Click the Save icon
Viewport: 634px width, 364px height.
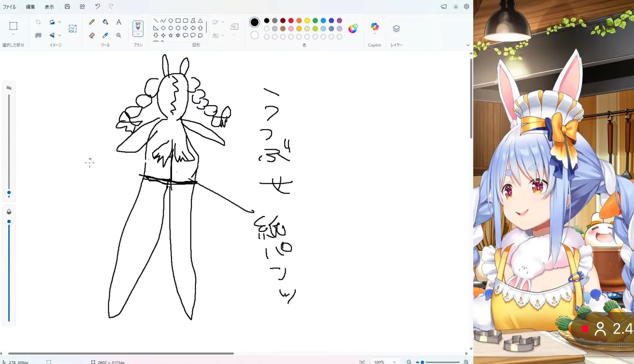coord(67,7)
